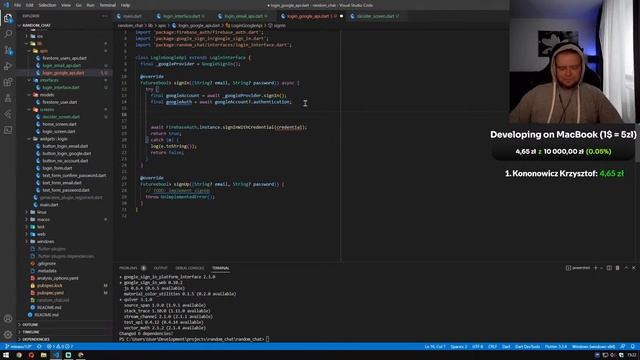
Task: Click git branch indicator in status bar
Action: click(18, 347)
